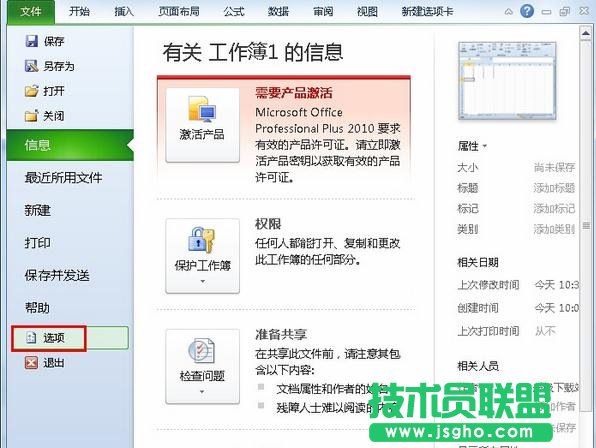Click the Close (关闭) folder icon
The image size is (596, 448).
pyautogui.click(x=32, y=116)
